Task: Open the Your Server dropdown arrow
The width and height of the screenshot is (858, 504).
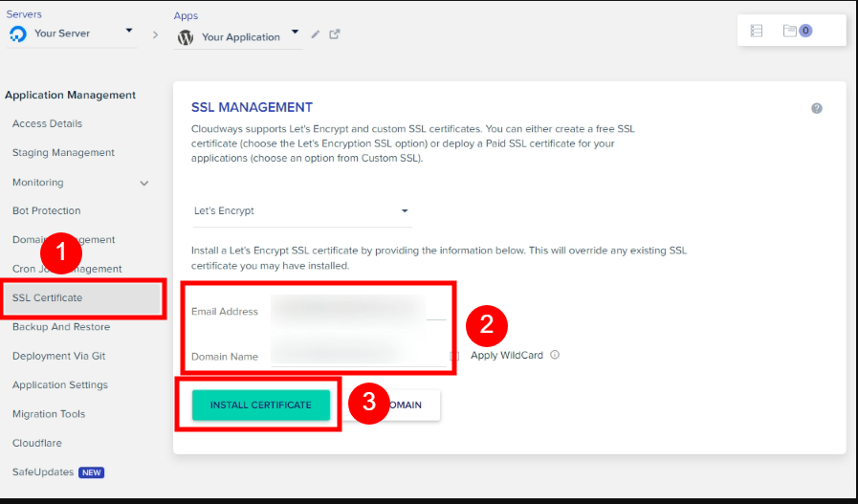Action: [129, 31]
